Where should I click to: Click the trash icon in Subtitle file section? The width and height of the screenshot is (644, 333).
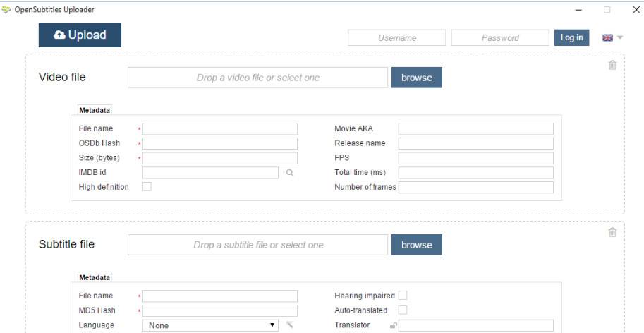612,232
